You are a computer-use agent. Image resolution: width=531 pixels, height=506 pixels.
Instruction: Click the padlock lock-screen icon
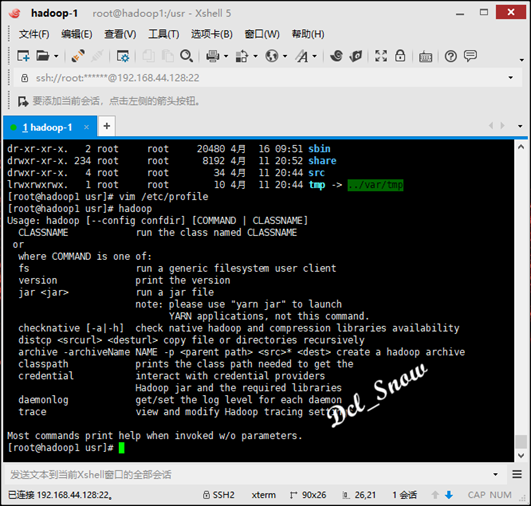pos(400,56)
